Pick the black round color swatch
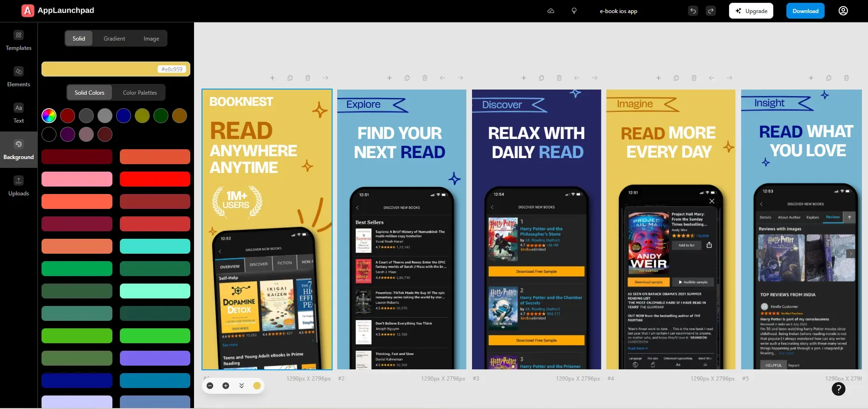This screenshot has width=868, height=409. [x=49, y=134]
